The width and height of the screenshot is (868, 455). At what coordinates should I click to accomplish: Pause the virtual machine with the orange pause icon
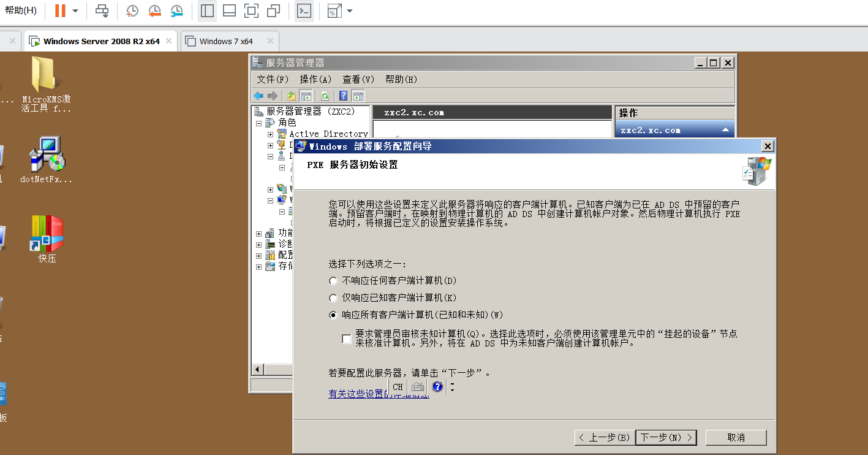coord(60,10)
